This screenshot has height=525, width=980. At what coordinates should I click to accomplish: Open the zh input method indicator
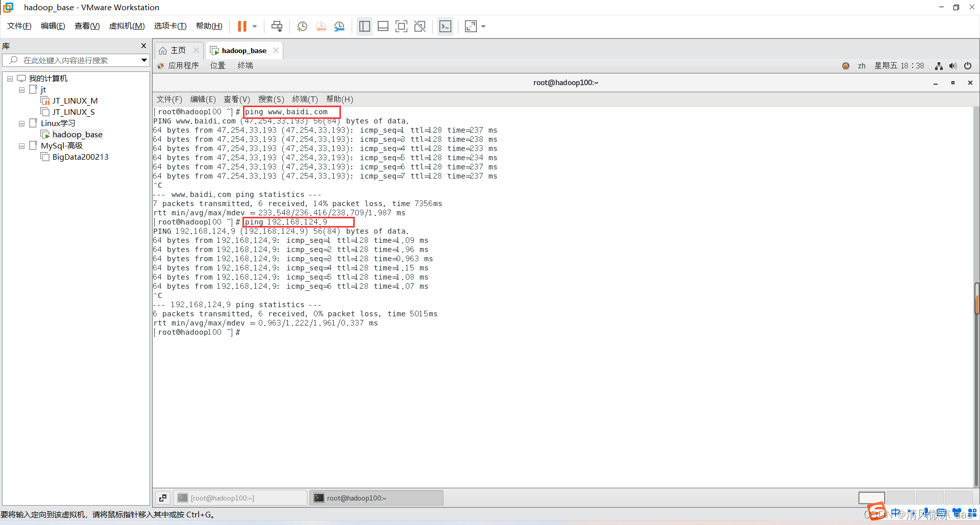click(862, 66)
